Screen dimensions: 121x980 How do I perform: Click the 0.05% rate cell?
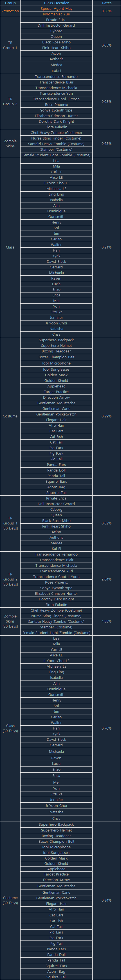click(x=106, y=45)
